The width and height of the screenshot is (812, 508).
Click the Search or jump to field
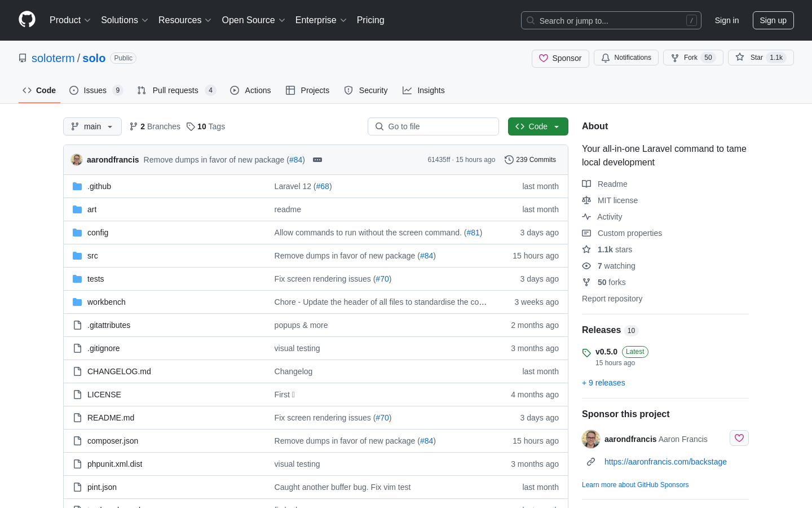[611, 20]
